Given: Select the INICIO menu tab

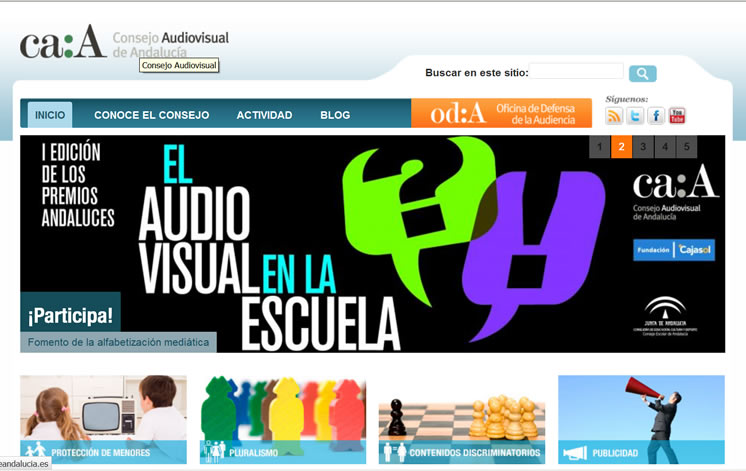Looking at the screenshot, I should (x=50, y=115).
